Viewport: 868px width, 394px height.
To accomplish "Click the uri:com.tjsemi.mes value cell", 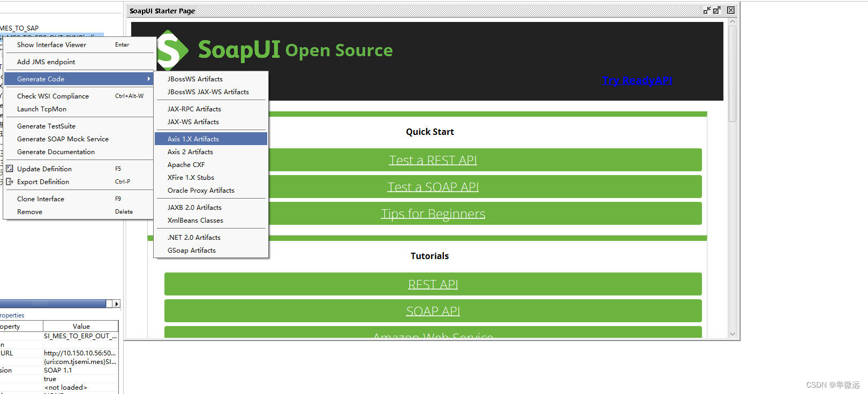I will click(80, 362).
